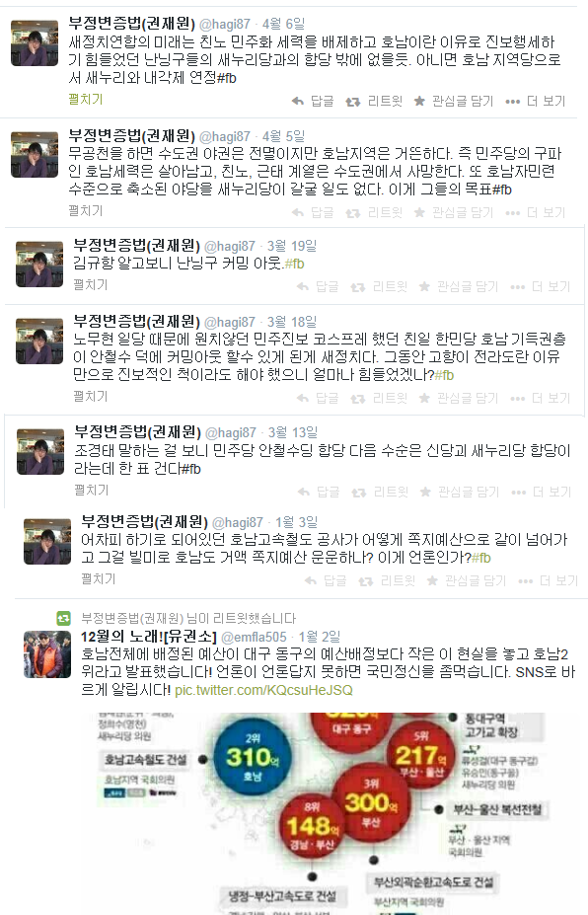Screen dimensions: 588x915
Task: Click the reply arrow icon on the 4월 6일 tweet
Action: [x=298, y=102]
